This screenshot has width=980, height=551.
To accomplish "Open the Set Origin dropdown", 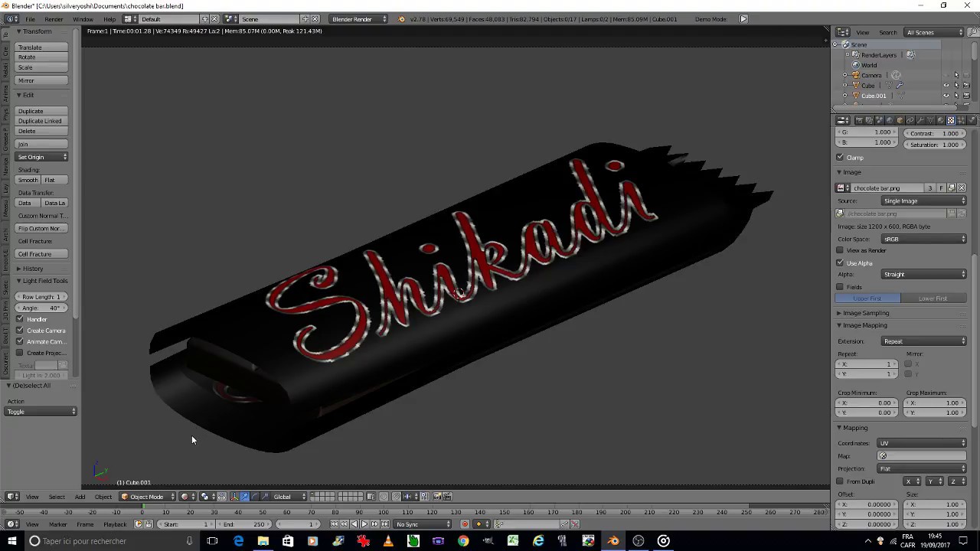I will tap(42, 157).
